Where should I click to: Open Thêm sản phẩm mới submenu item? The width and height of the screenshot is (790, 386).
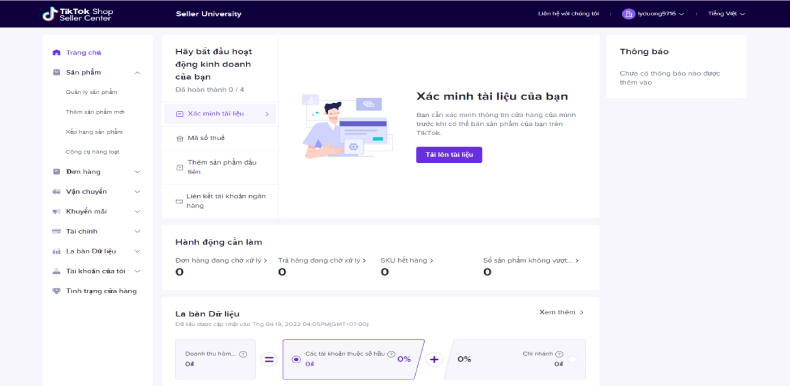[x=95, y=112]
